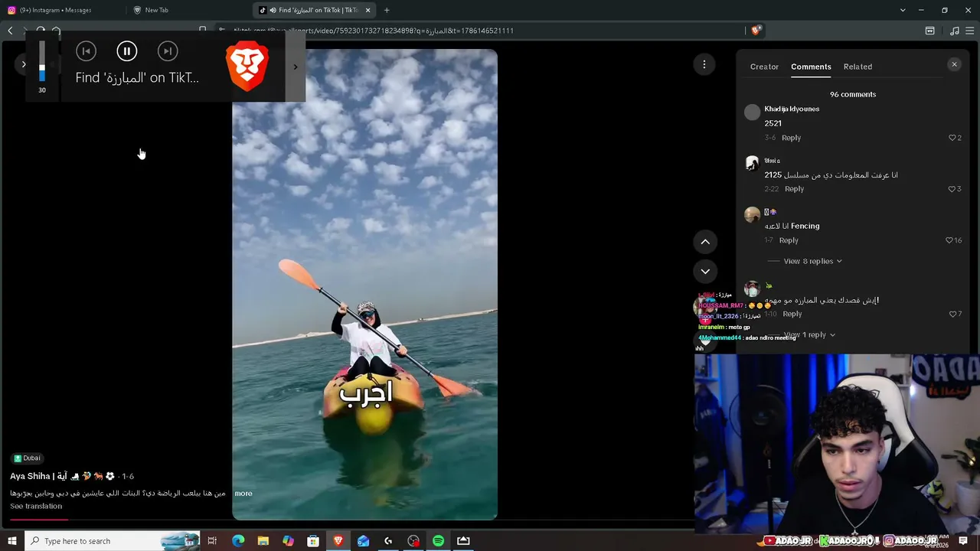Open Microsoft Store from the taskbar

(313, 541)
